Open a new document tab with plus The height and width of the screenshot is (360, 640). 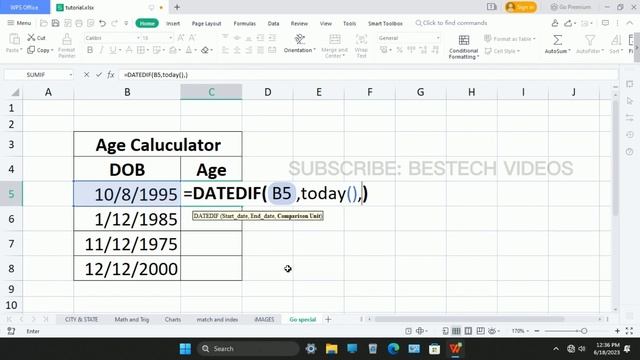pyautogui.click(x=177, y=7)
